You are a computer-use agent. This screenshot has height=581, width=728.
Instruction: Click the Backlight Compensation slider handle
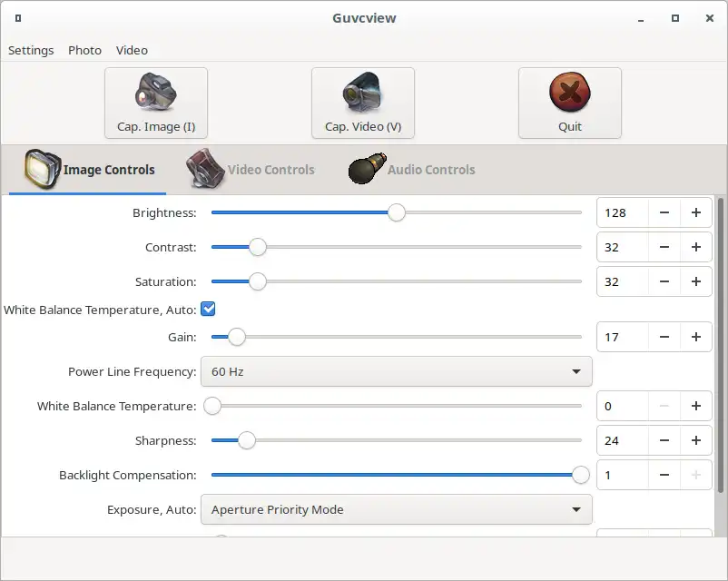coord(581,475)
